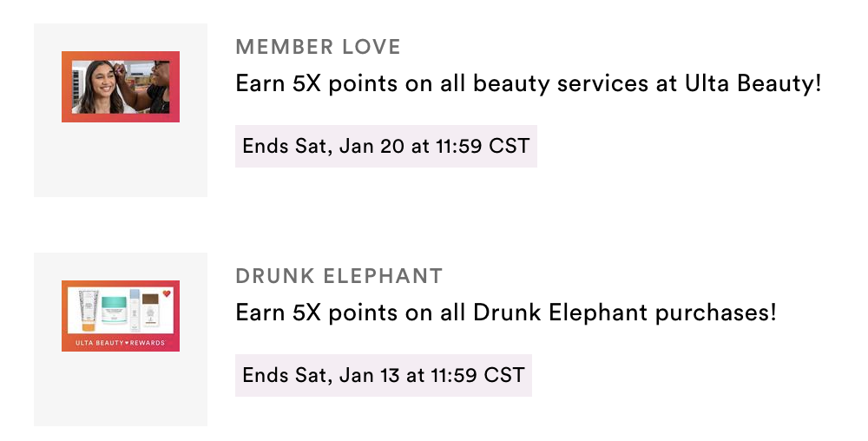Open the Drunk Elephant offer thumbnail

tap(121, 316)
